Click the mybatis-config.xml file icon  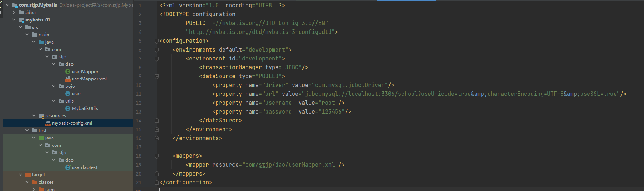click(x=48, y=123)
